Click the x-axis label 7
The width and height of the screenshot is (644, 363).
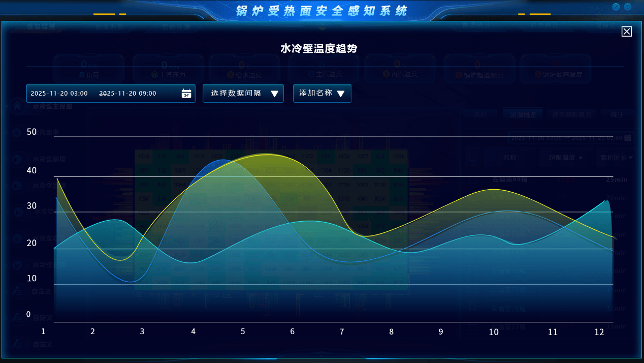coord(342,331)
